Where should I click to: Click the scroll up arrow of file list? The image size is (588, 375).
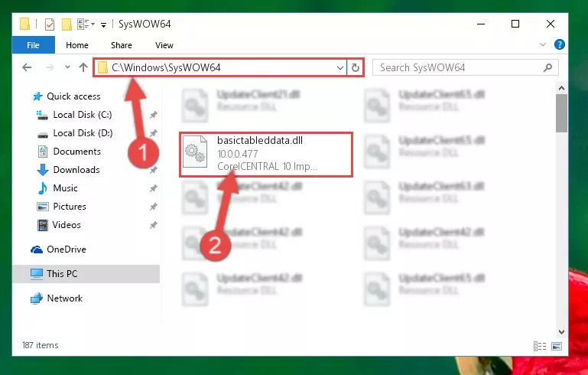point(561,88)
